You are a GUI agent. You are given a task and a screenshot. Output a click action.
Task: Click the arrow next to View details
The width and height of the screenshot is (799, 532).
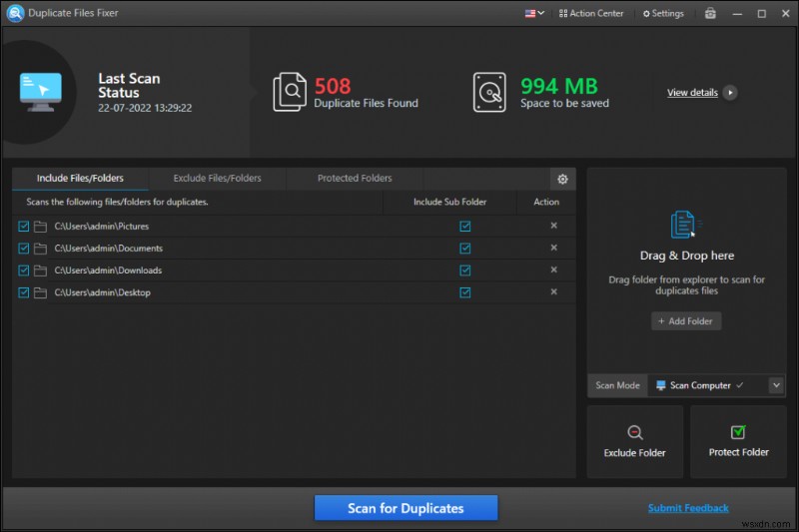[x=730, y=93]
